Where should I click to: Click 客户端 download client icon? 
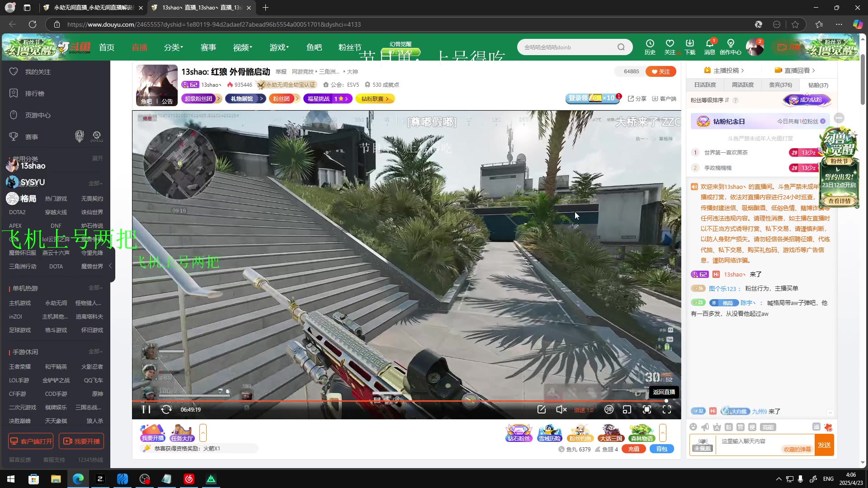664,99
